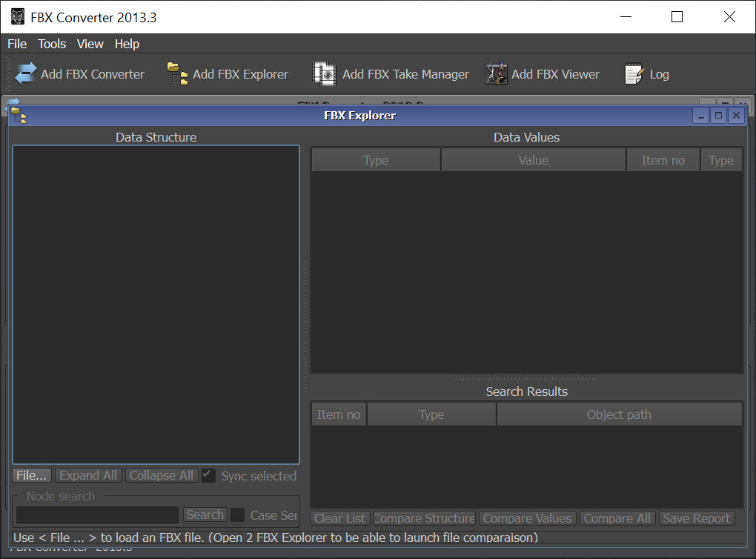The width and height of the screenshot is (756, 559).
Task: Open the Help menu
Action: 127,44
